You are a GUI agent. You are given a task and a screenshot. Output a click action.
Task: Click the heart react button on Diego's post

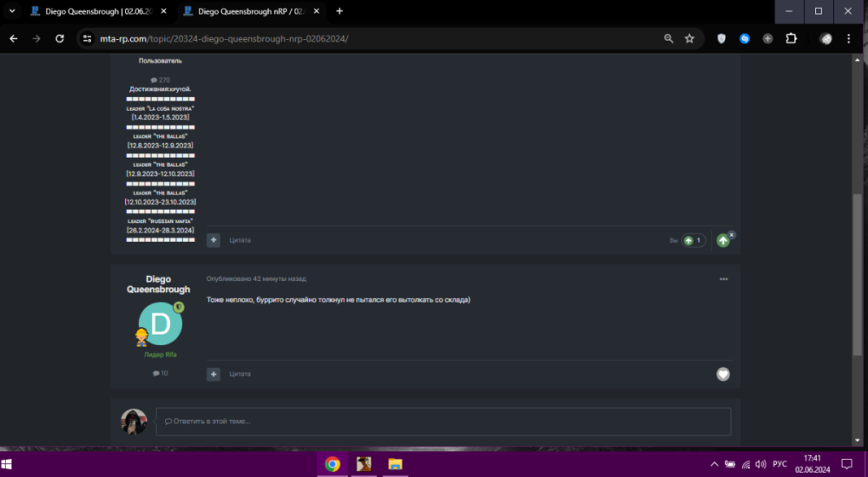click(723, 374)
